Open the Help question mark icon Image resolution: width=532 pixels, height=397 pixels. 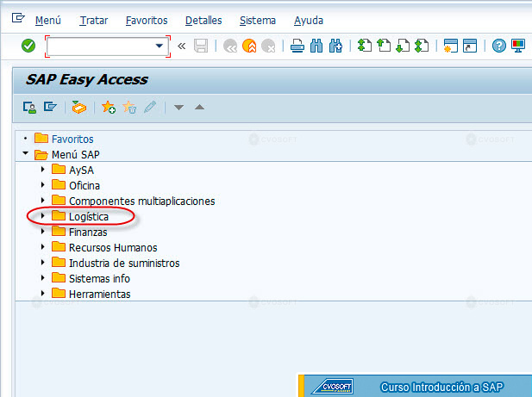499,46
